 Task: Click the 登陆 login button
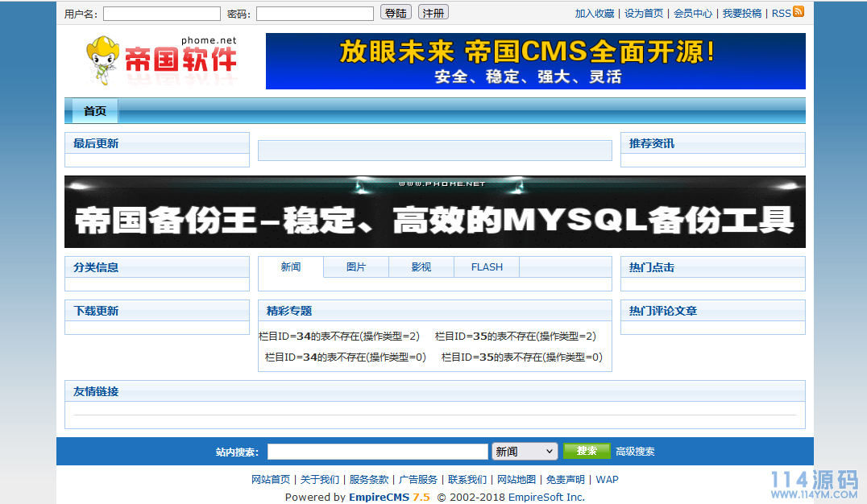click(x=396, y=13)
